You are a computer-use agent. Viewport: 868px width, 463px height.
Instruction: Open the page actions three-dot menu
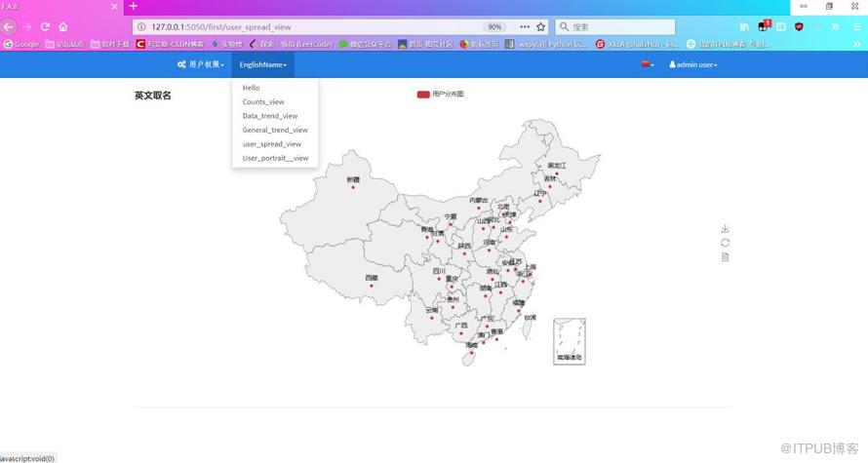pos(525,26)
